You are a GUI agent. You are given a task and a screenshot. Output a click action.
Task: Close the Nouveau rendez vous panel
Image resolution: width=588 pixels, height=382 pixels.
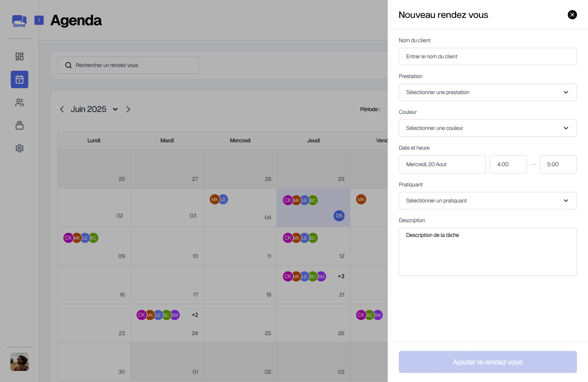(x=572, y=15)
